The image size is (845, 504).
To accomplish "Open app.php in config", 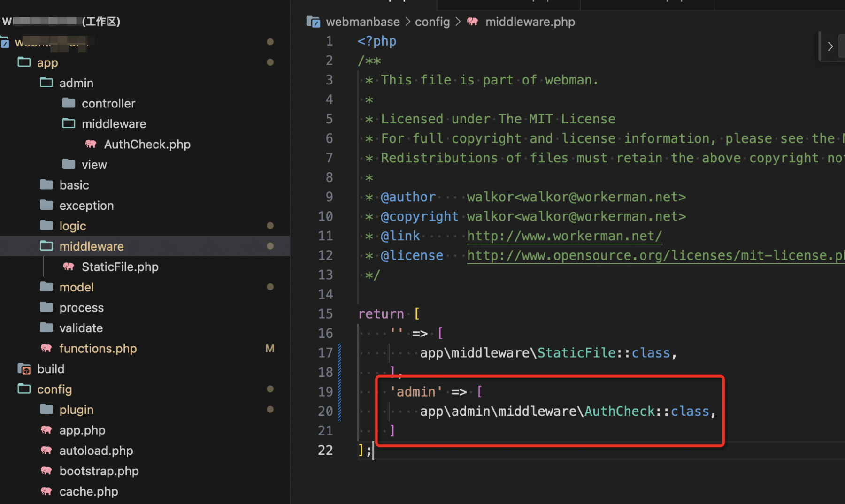I will 82,430.
